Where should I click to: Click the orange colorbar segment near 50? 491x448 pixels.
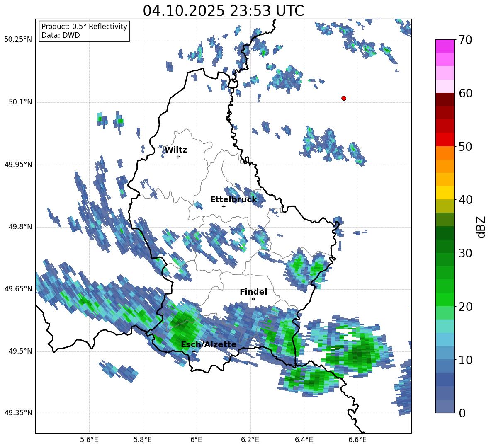pyautogui.click(x=445, y=153)
